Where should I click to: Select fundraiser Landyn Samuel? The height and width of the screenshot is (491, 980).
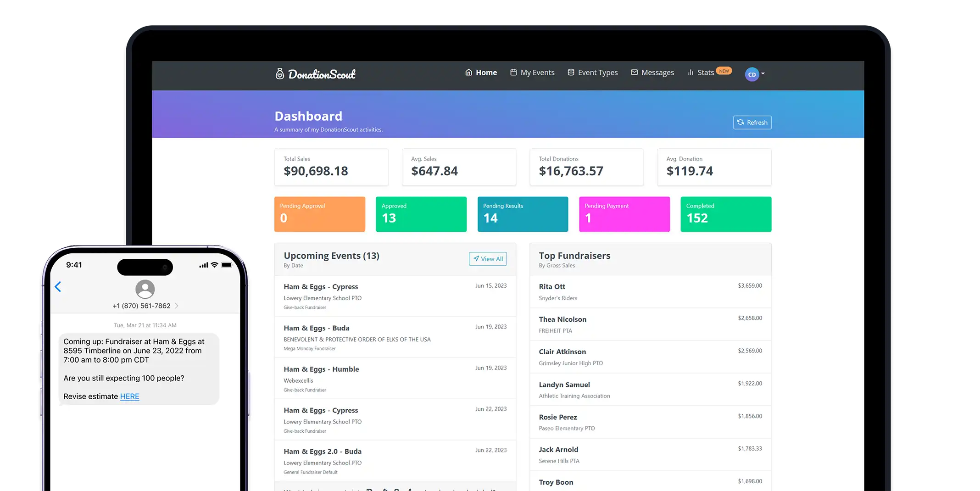coord(651,390)
